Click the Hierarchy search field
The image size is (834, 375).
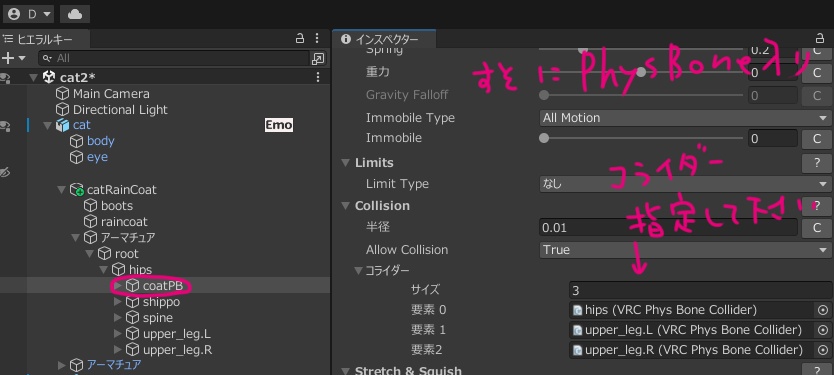[174, 58]
